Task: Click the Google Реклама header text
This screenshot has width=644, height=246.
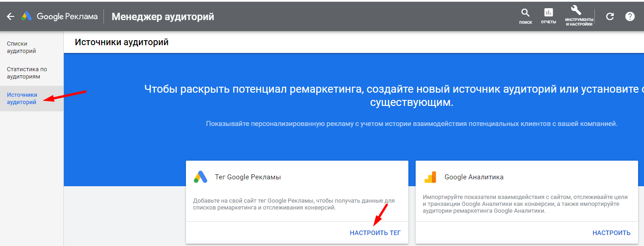Action: tap(67, 16)
